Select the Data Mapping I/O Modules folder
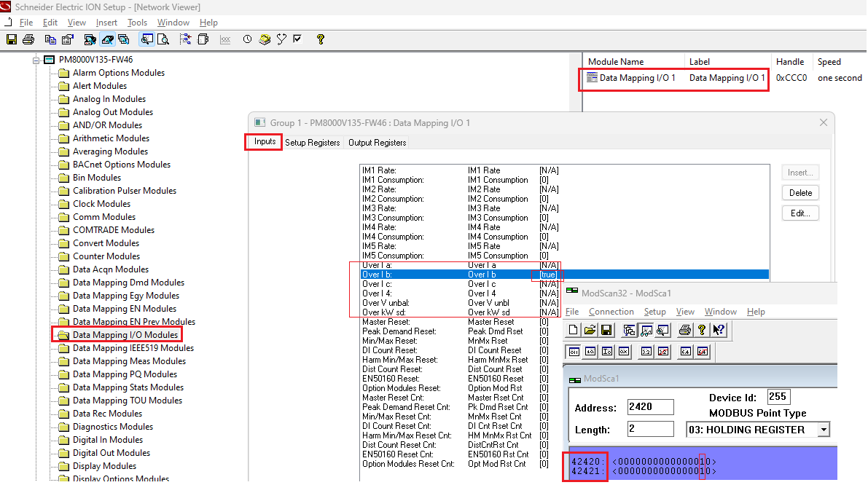The width and height of the screenshot is (868, 485). pyautogui.click(x=125, y=335)
